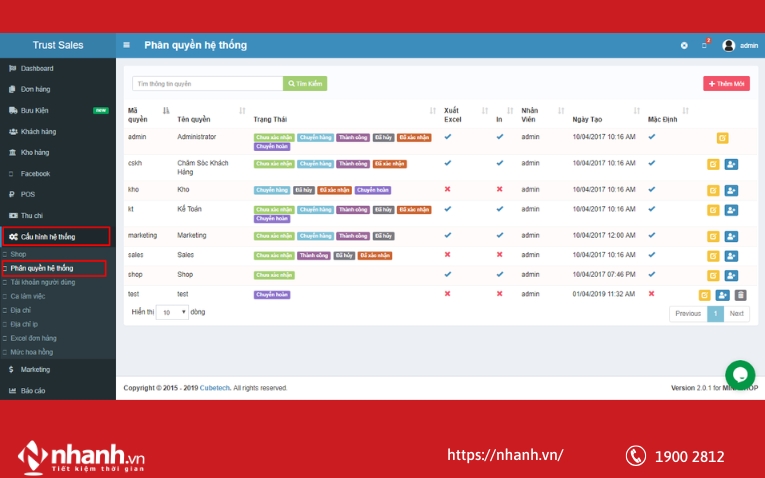The image size is (765, 478).
Task: Click edit icon for kt row
Action: coord(713,210)
